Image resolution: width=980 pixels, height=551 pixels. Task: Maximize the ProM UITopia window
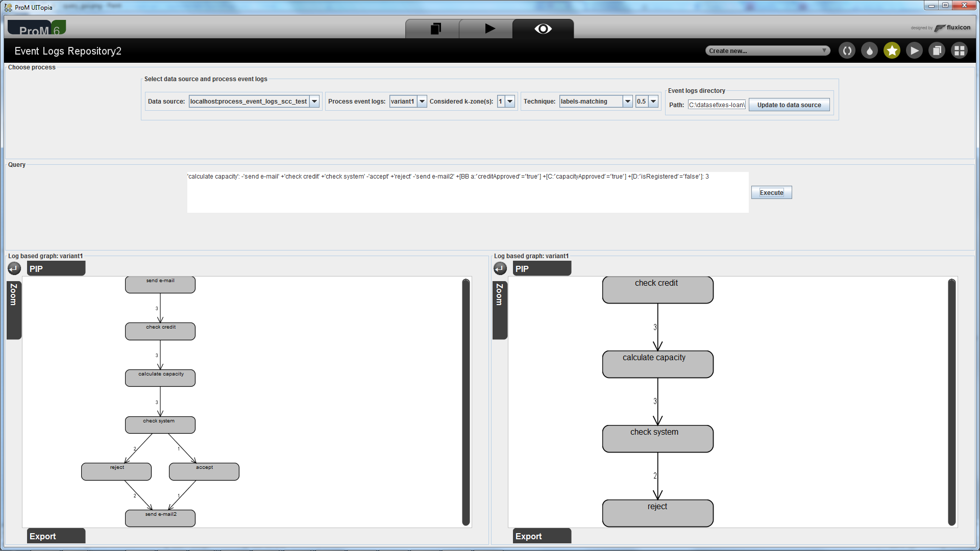point(945,6)
